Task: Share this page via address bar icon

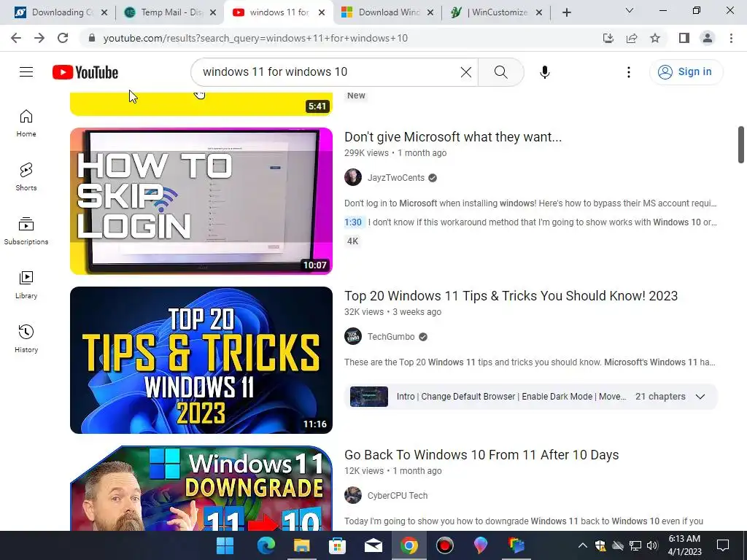Action: pyautogui.click(x=632, y=38)
